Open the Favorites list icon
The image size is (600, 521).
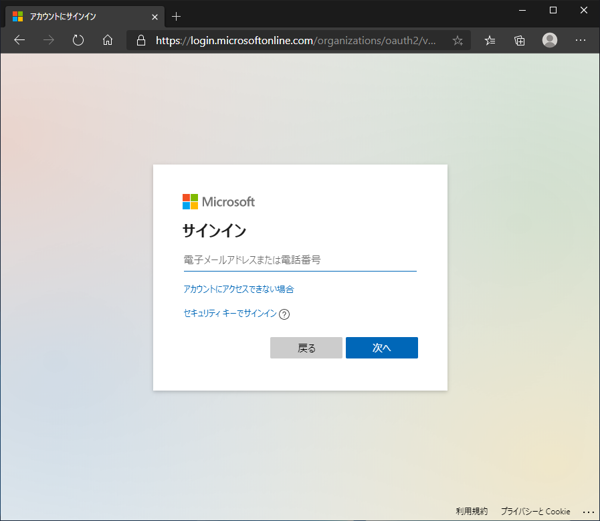tap(489, 40)
